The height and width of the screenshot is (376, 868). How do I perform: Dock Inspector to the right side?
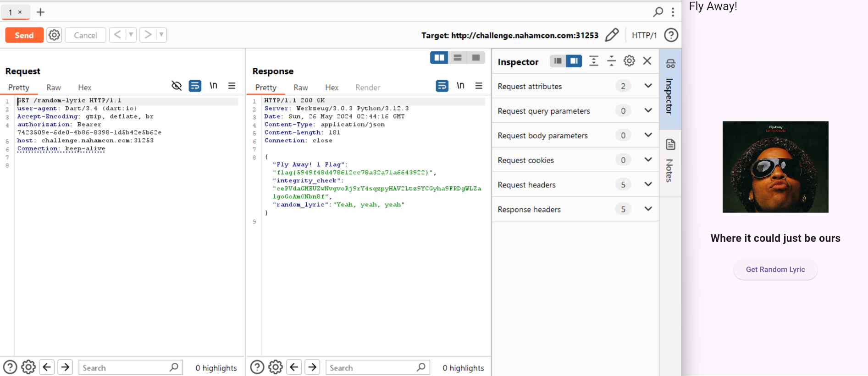[x=574, y=61]
